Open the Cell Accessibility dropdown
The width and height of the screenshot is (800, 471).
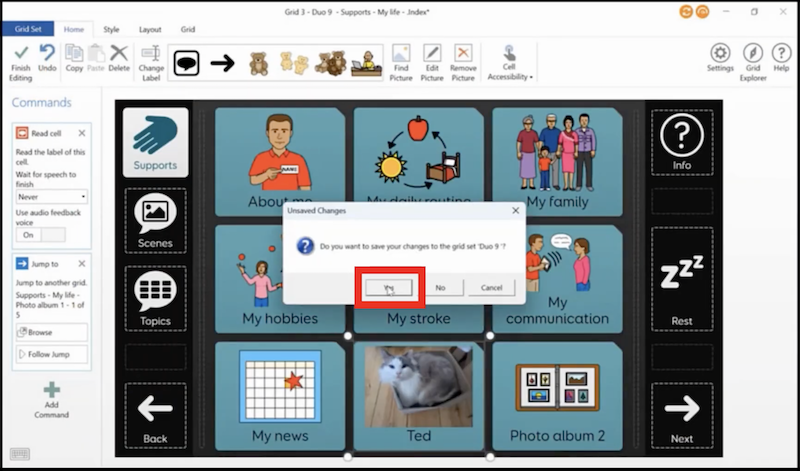(510, 61)
